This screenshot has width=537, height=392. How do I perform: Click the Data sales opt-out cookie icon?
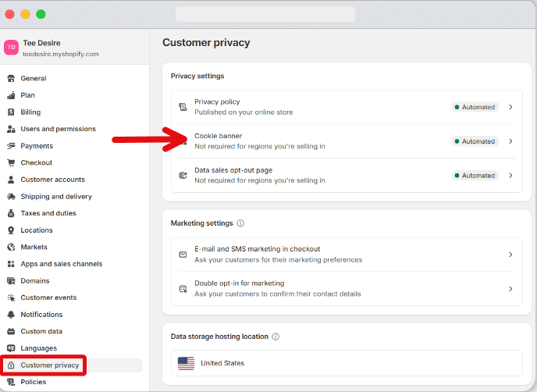[x=183, y=176]
